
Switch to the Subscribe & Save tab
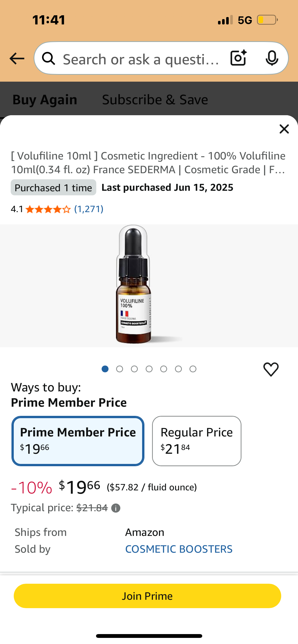pyautogui.click(x=155, y=99)
